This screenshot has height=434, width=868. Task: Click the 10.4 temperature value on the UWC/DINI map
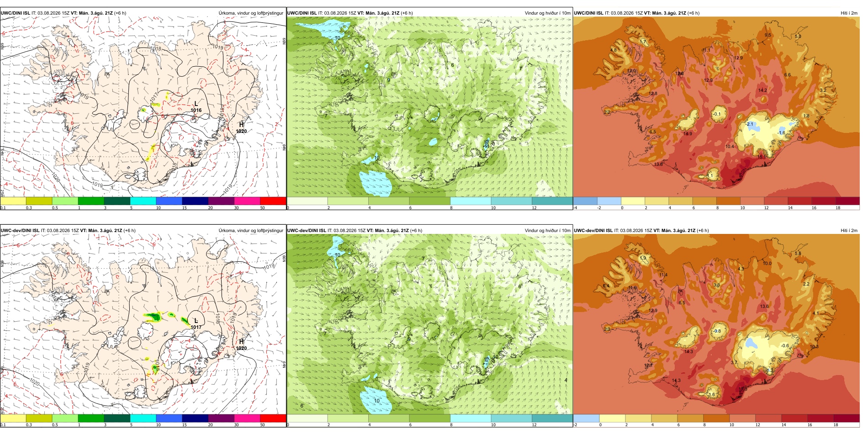click(x=730, y=147)
